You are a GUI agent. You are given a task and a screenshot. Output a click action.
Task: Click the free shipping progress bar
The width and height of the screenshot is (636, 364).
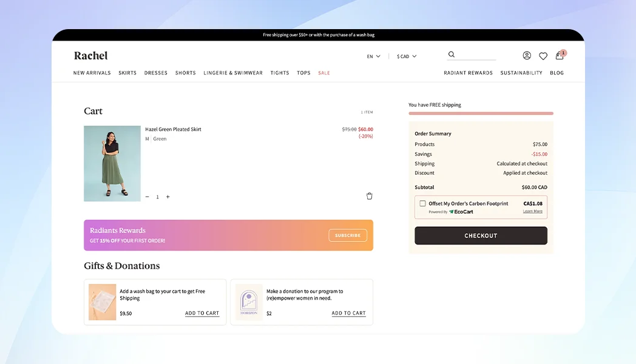pyautogui.click(x=481, y=113)
